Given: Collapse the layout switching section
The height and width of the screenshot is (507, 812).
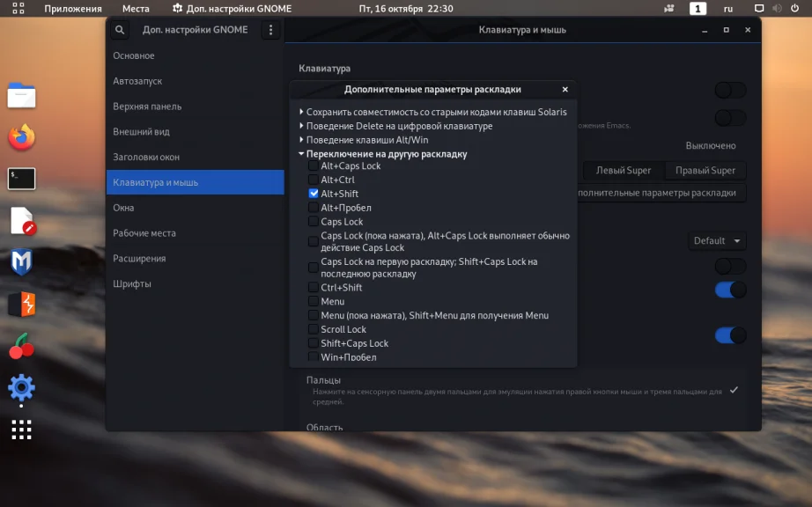Looking at the screenshot, I should pyautogui.click(x=301, y=154).
